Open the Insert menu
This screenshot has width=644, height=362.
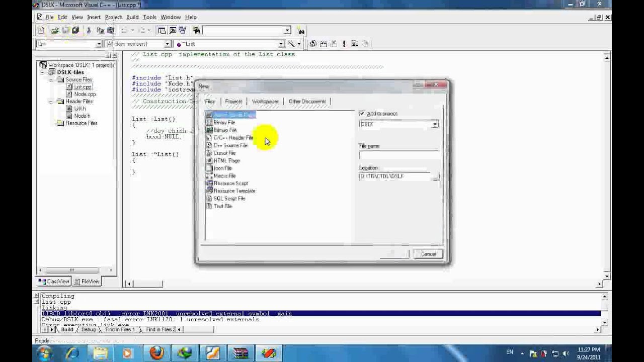(94, 17)
